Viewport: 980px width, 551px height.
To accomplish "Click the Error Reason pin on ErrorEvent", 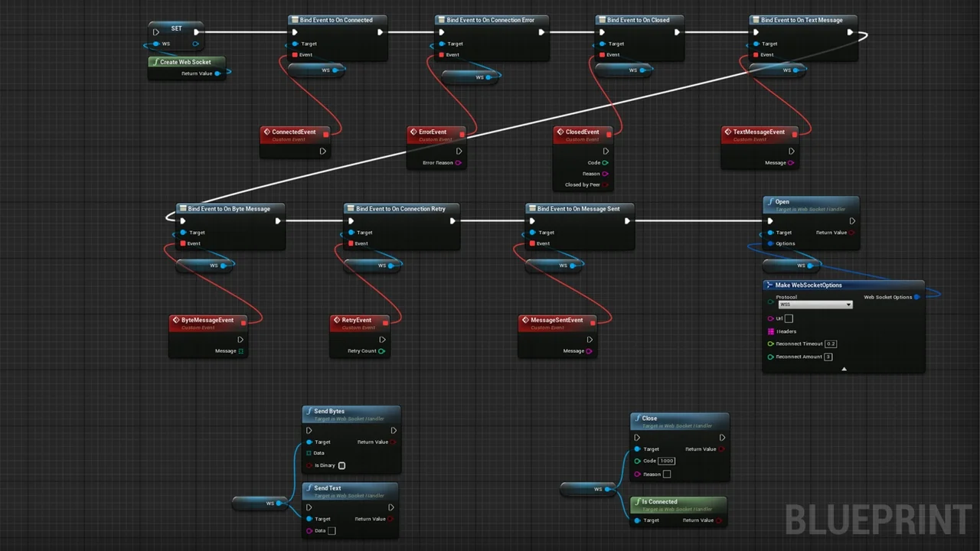I will (459, 163).
